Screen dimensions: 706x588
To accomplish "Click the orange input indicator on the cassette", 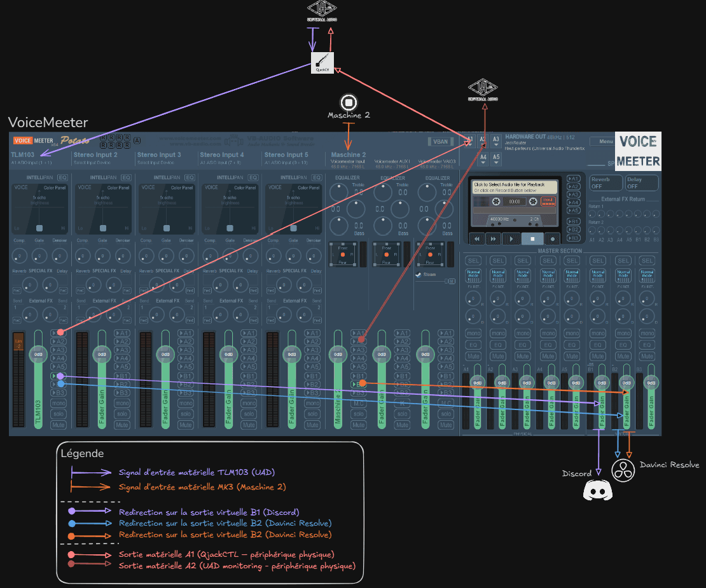I will 548,201.
